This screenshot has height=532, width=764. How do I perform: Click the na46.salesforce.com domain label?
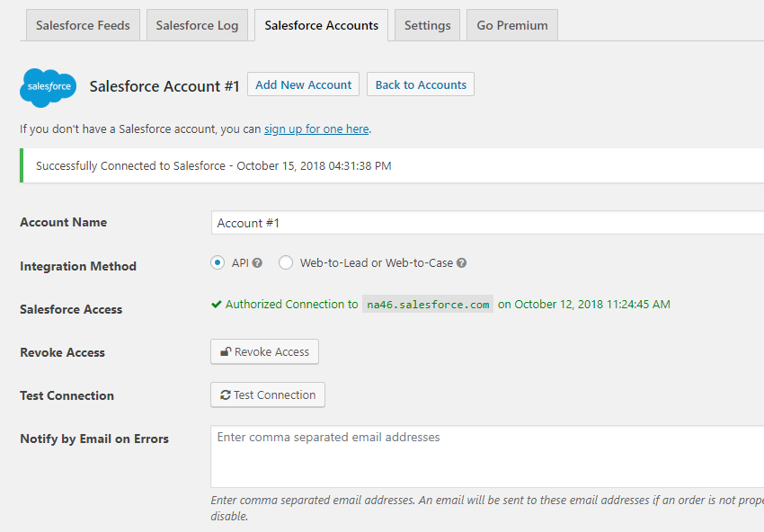428,305
